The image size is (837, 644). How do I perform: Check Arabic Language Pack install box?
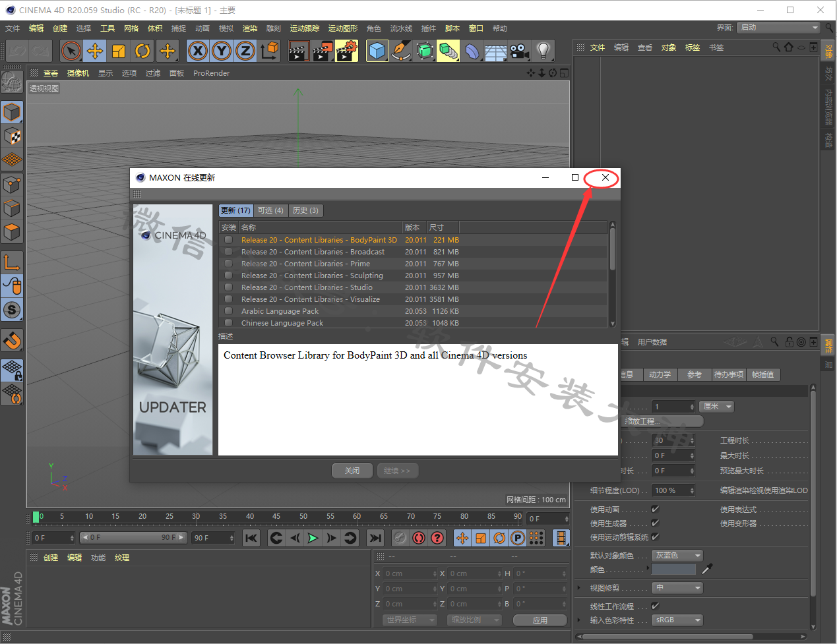(x=228, y=311)
